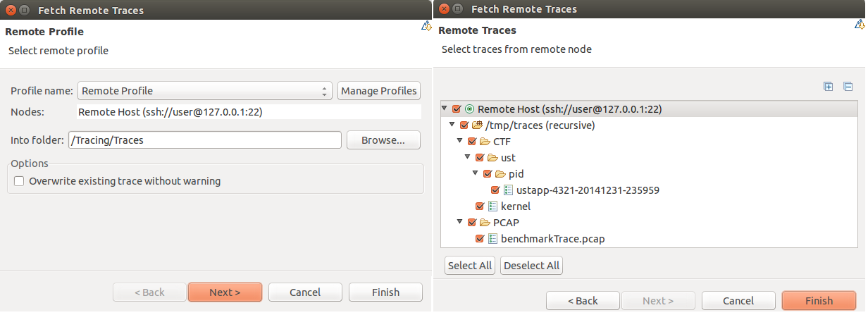Click the Into folder text field
The image size is (868, 315).
pyautogui.click(x=205, y=140)
